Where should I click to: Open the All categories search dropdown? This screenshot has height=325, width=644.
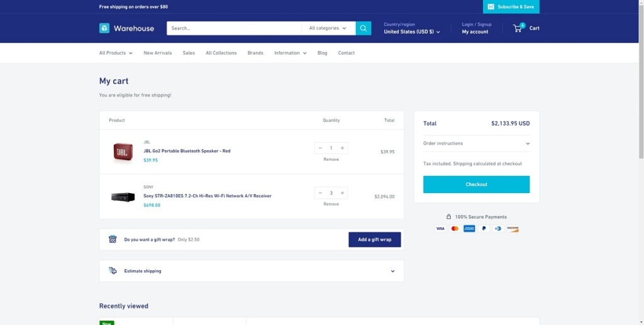pyautogui.click(x=328, y=28)
